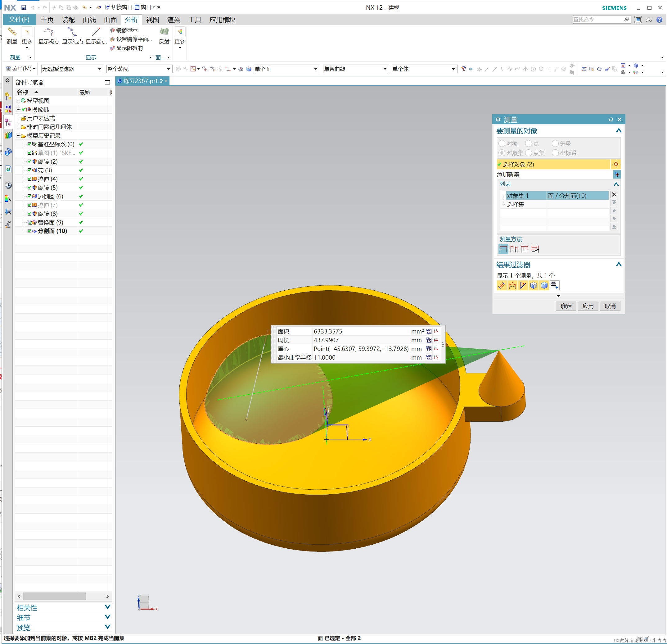Toggle checkbox for 旋转 (2) feature
Screen dimensions: 667x644
29,161
